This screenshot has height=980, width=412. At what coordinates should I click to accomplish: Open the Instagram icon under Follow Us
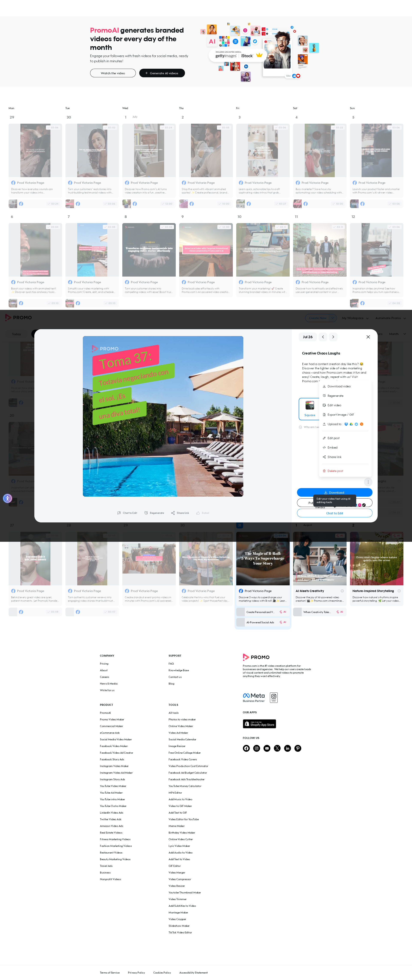pyautogui.click(x=257, y=748)
